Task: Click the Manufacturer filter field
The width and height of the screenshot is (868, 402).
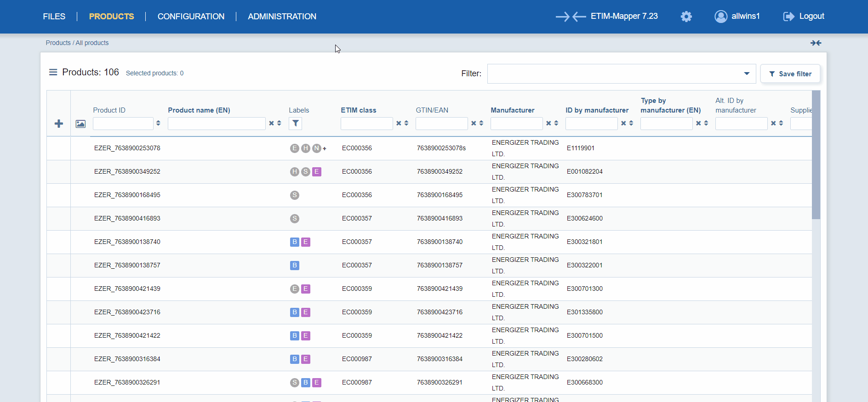Action: pos(517,123)
